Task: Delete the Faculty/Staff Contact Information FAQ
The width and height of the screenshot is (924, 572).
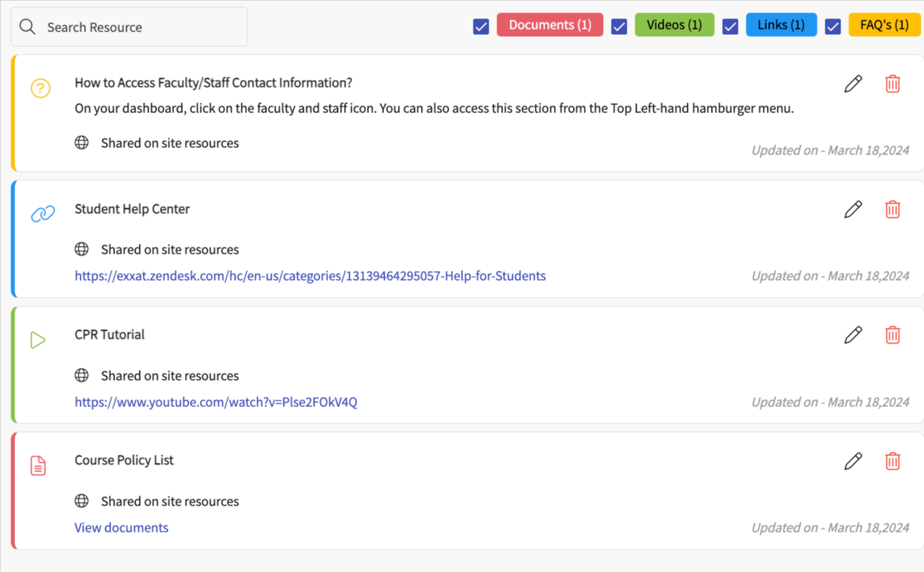Action: [x=892, y=83]
